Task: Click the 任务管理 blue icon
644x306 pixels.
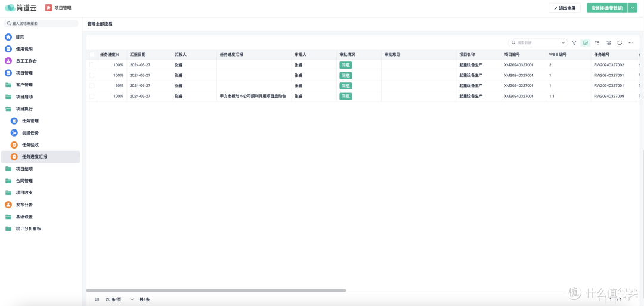Action: tap(14, 120)
